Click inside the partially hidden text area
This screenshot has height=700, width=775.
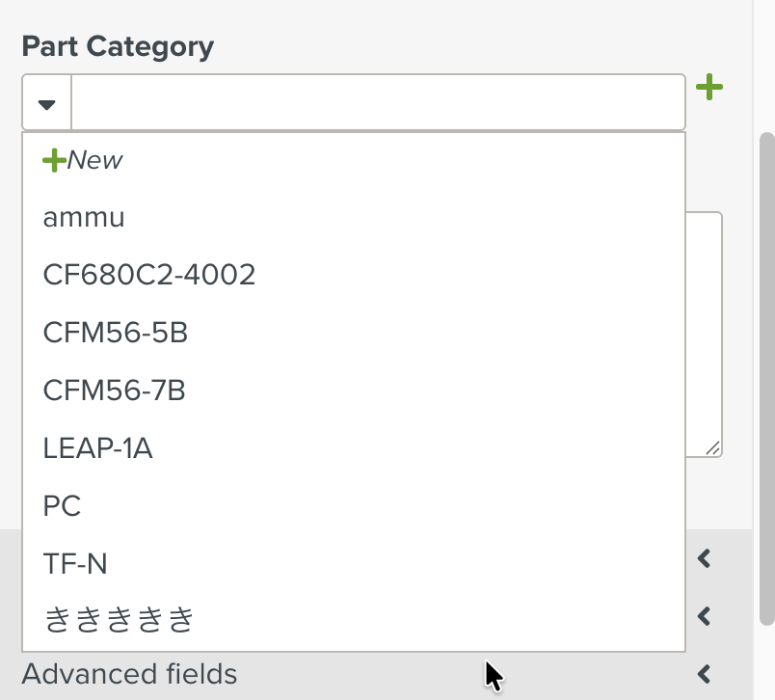705,335
